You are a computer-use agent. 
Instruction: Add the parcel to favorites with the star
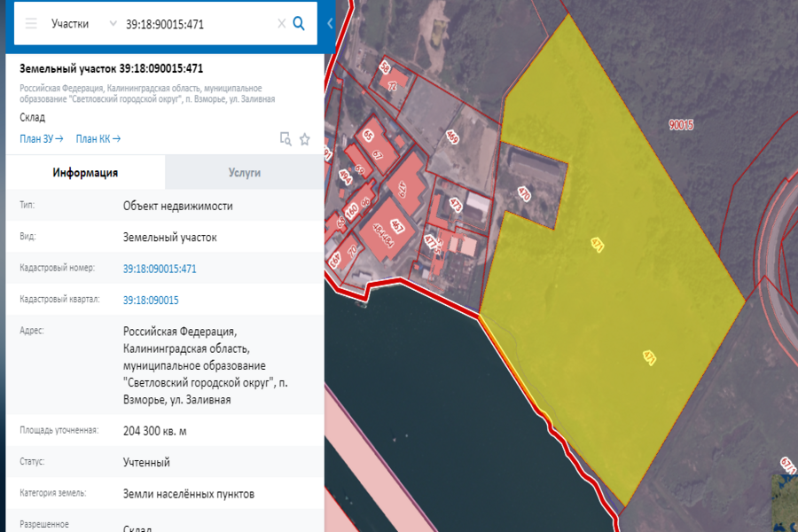tap(304, 138)
